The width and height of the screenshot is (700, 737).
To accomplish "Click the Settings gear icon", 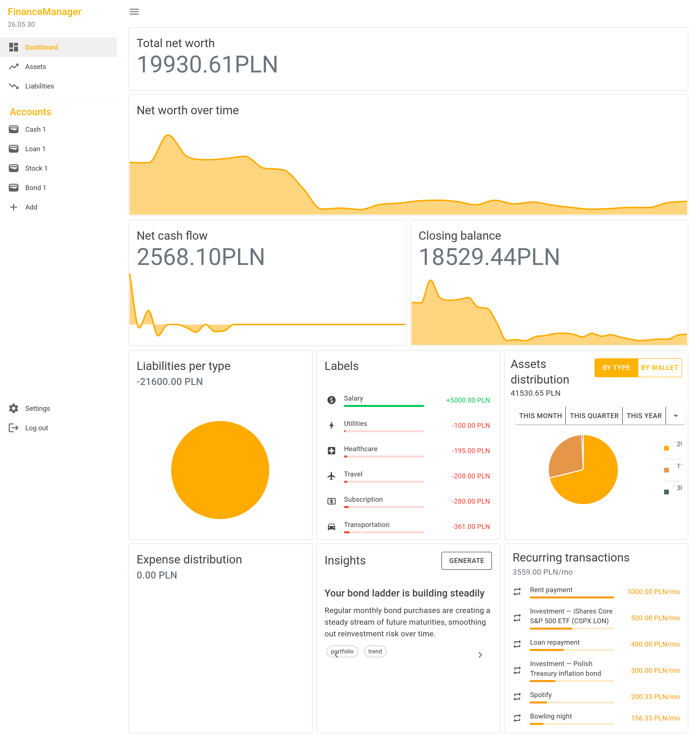I will 13,408.
